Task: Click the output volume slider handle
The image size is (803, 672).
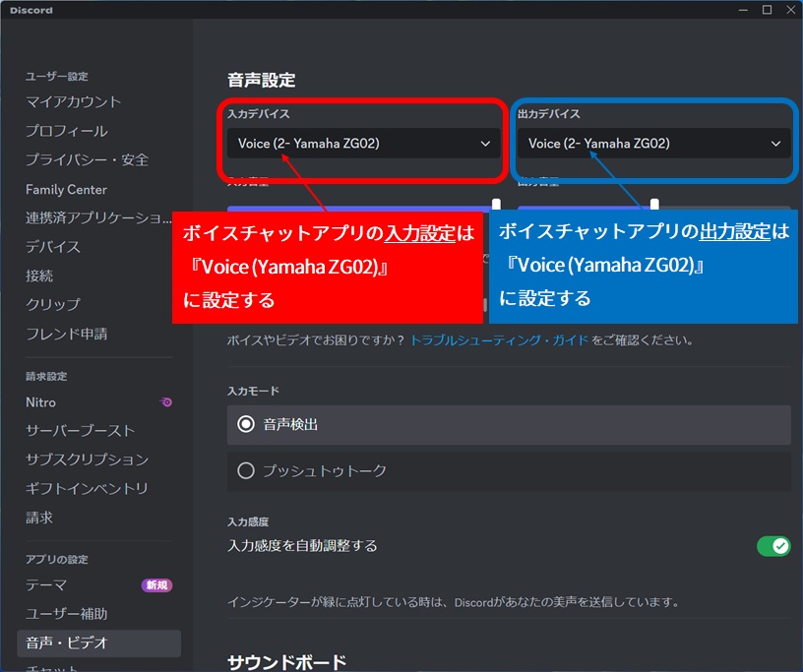Action: [x=654, y=205]
